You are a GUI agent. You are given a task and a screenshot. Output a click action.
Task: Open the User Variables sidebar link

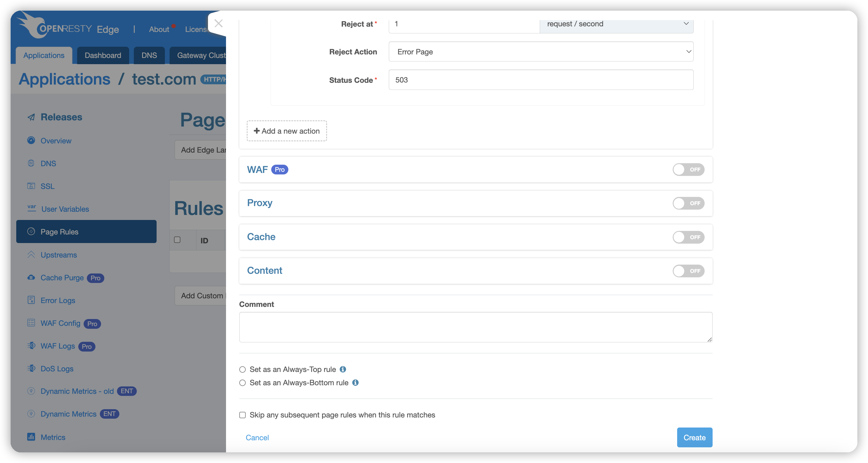pyautogui.click(x=65, y=209)
